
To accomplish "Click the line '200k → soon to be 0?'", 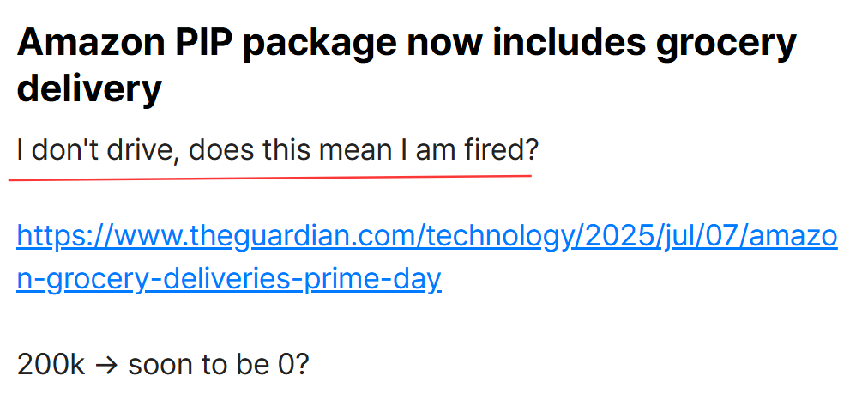I will tap(163, 365).
